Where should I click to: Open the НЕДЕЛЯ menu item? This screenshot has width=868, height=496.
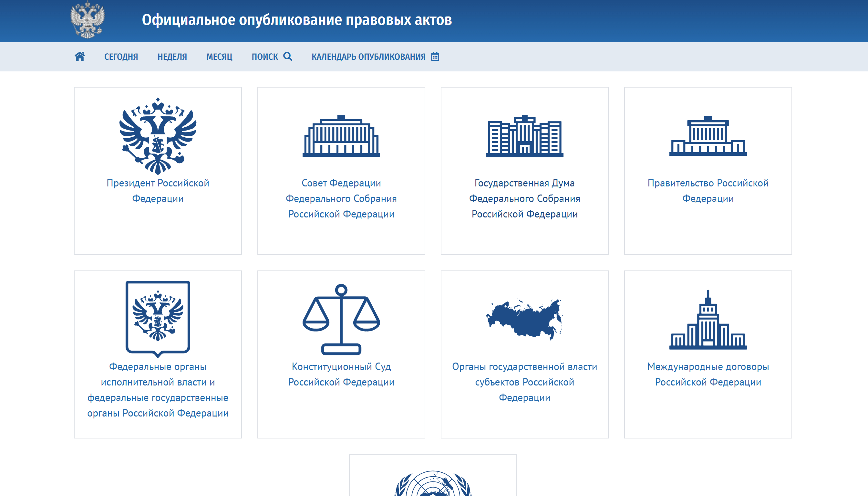tap(172, 57)
